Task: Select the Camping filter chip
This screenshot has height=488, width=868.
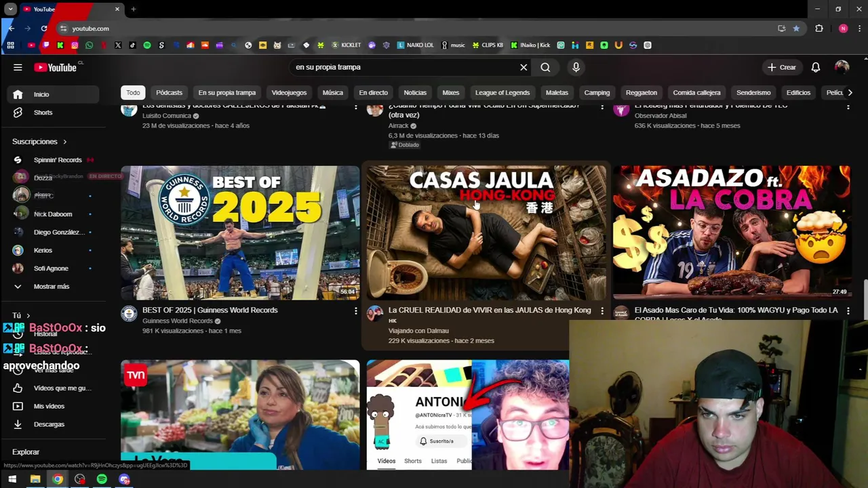Action: (597, 92)
